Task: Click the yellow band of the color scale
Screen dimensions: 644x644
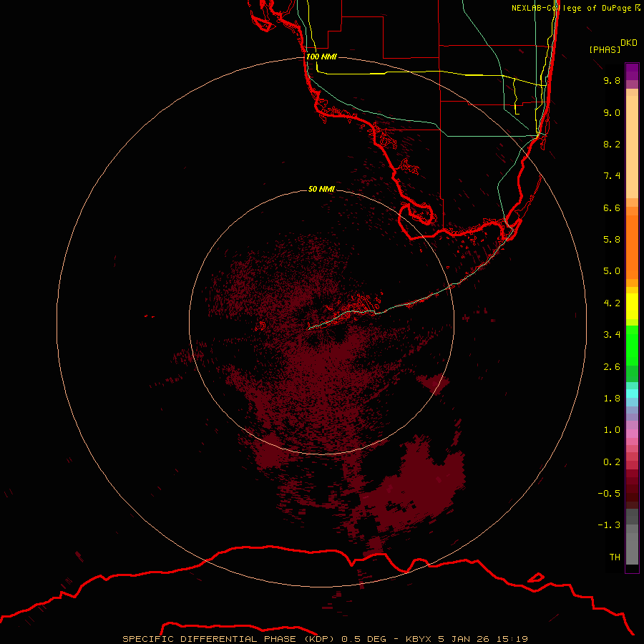Action: pyautogui.click(x=632, y=306)
